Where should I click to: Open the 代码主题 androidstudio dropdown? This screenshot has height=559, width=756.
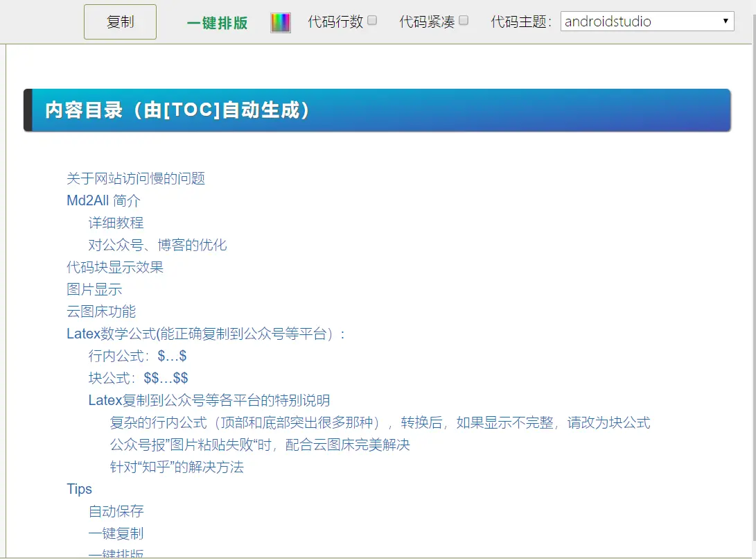coord(647,21)
